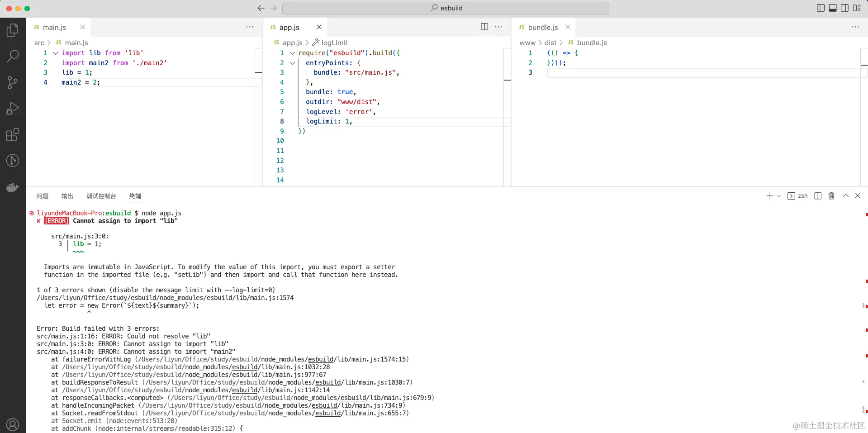Click the failed command decoration in terminal
The width and height of the screenshot is (868, 433).
click(32, 213)
